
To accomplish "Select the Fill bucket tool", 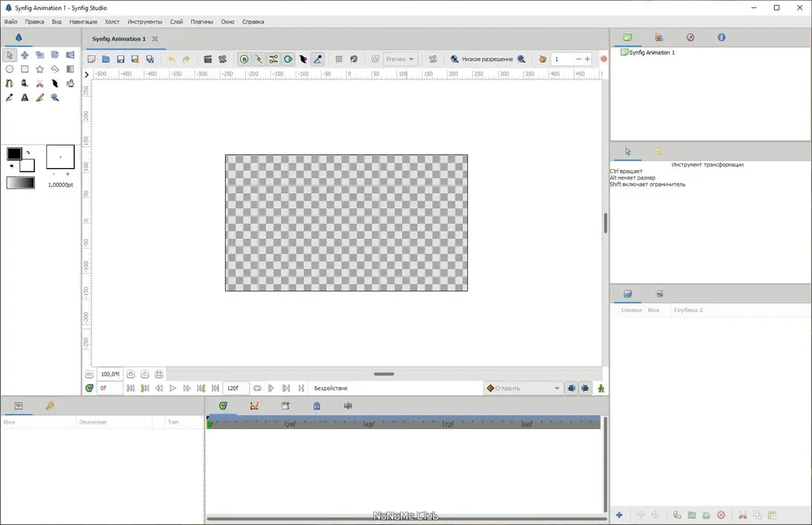I will [x=70, y=84].
